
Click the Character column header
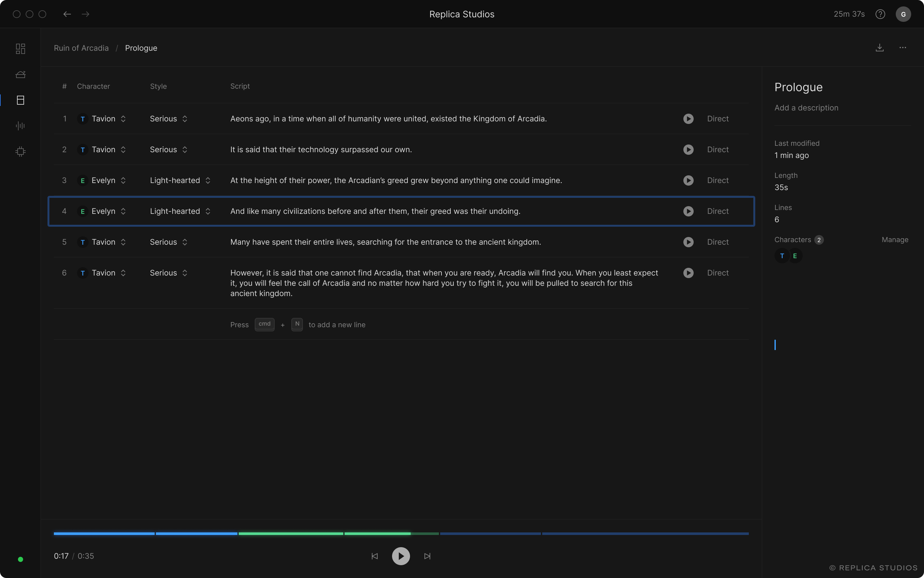click(93, 86)
